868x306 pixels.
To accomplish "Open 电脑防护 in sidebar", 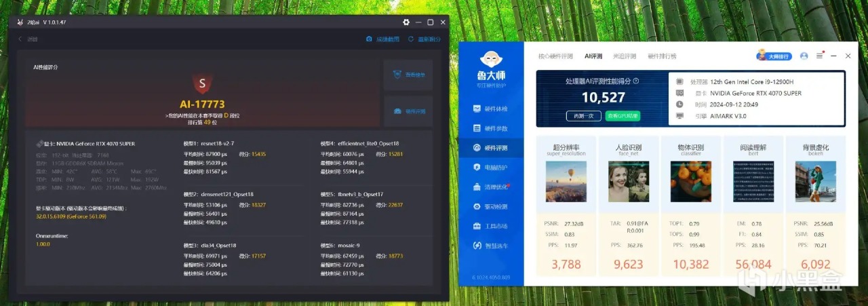I will click(x=490, y=167).
